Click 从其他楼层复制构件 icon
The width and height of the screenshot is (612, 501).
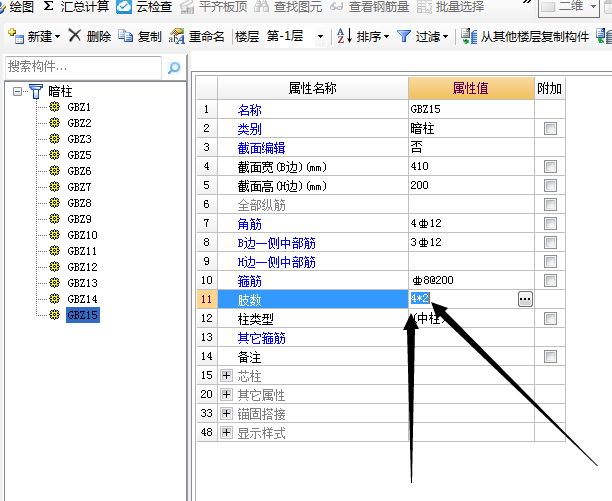coord(469,36)
